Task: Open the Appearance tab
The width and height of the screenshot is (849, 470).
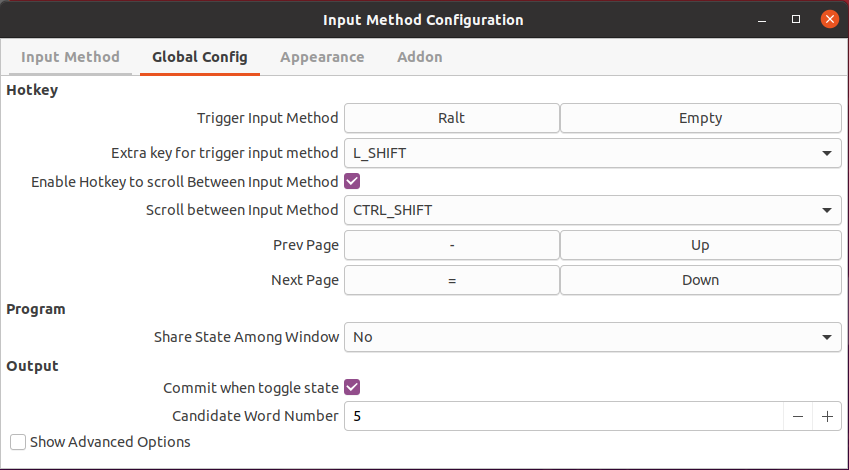Action: click(322, 57)
